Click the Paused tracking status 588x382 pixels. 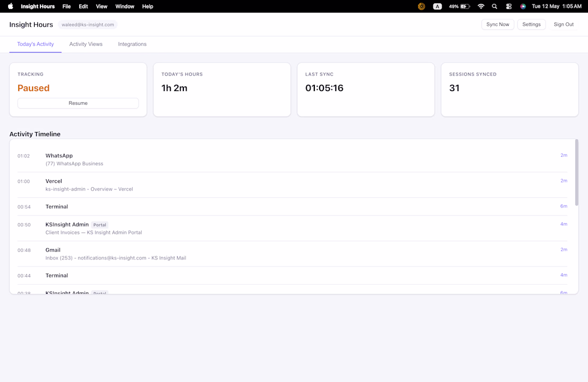tap(33, 88)
